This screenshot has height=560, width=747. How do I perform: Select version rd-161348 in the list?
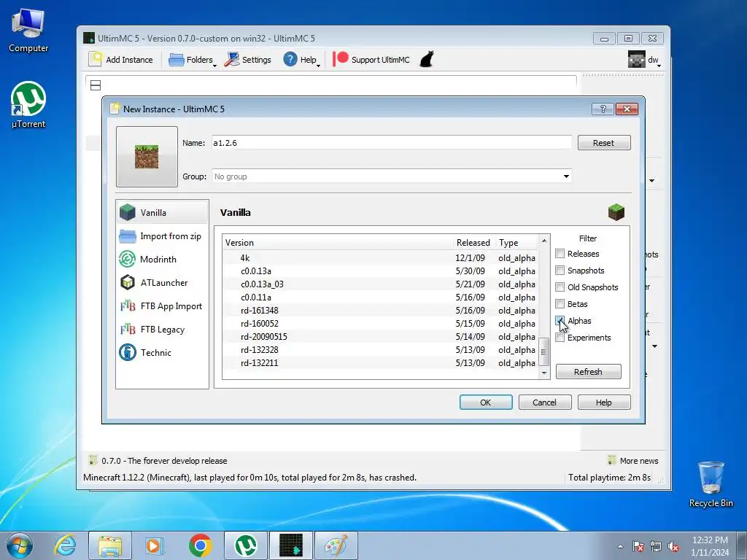[381, 311]
